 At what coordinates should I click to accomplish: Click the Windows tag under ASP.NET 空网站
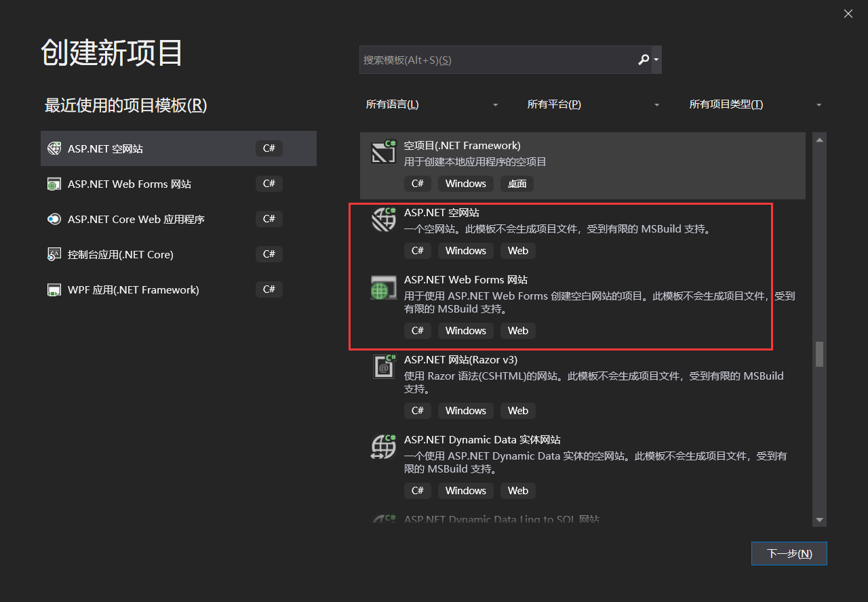click(466, 251)
